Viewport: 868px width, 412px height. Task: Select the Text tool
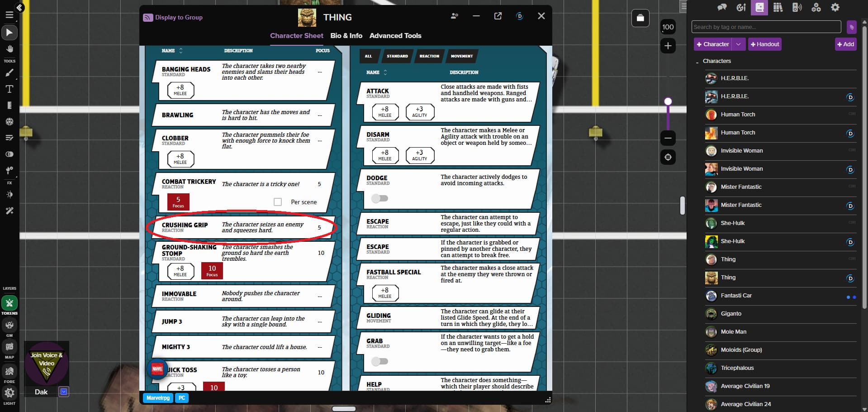pyautogui.click(x=9, y=89)
